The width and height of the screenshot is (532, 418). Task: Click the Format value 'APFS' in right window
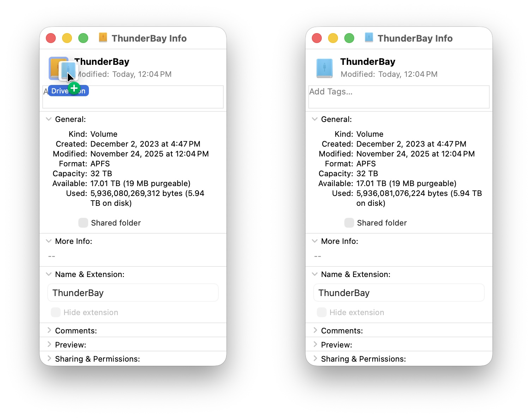[x=366, y=164]
